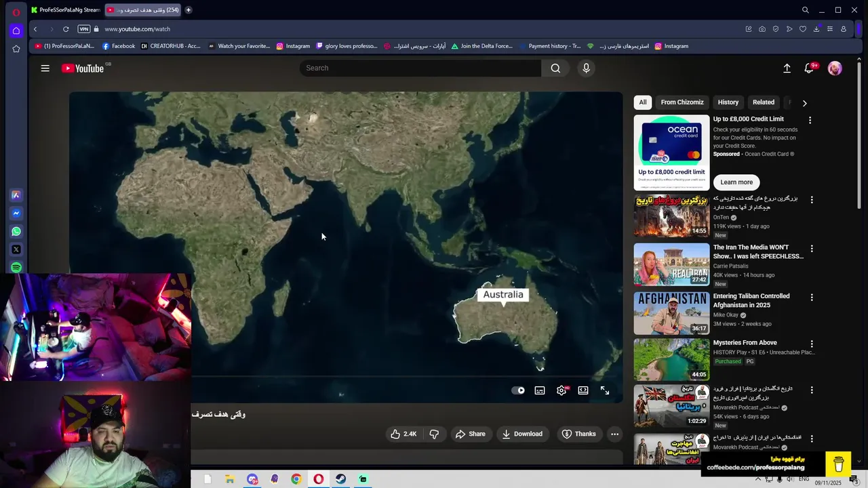This screenshot has height=488, width=868.
Task: Click the YouTube search input field
Action: (x=420, y=68)
